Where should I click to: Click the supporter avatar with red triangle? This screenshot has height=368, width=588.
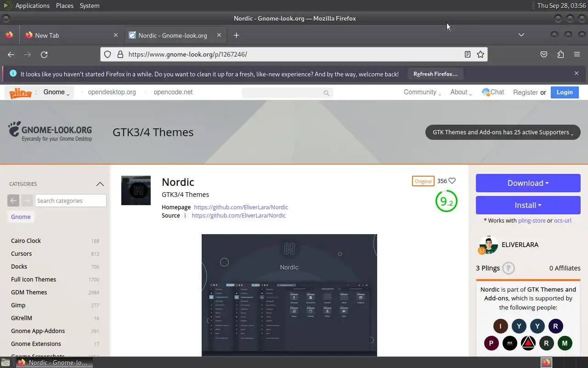pos(528,343)
